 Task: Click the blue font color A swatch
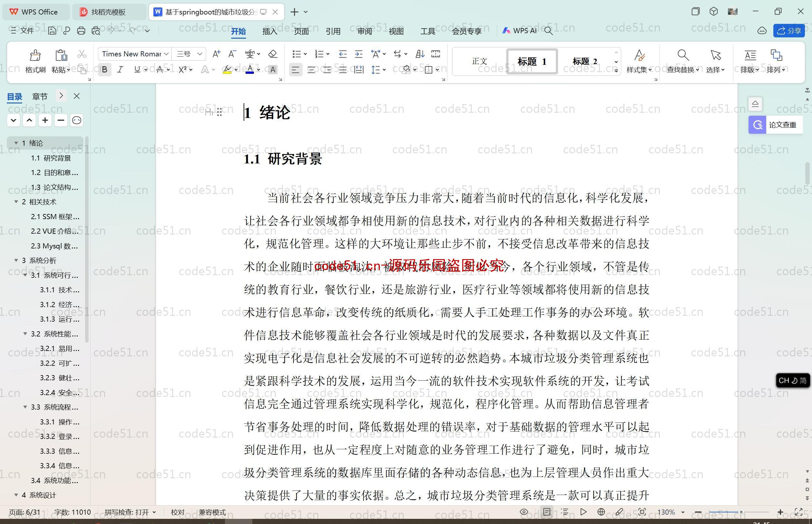point(250,70)
